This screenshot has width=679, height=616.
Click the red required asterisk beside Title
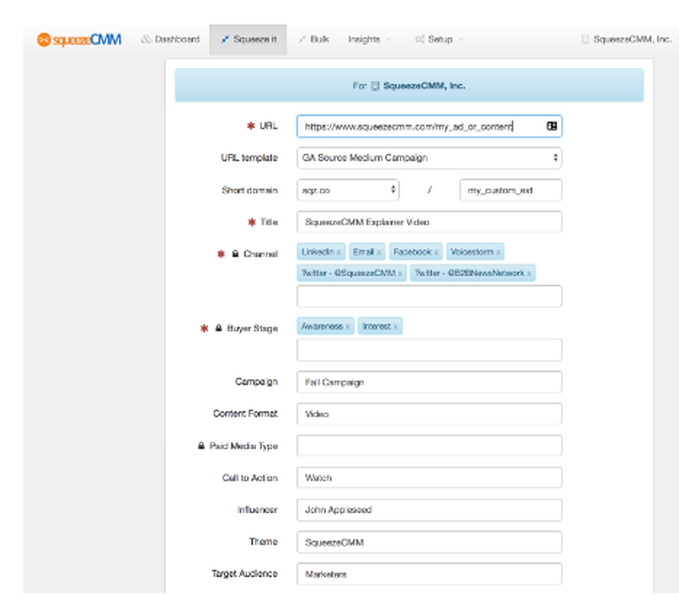252,222
